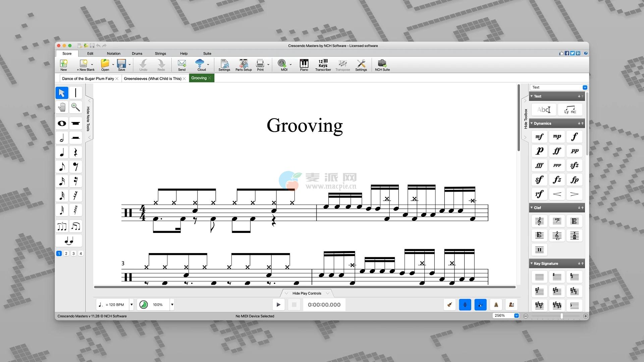Viewport: 644px width, 362px height.
Task: Toggle the violin instrument playback button
Action: (449, 305)
